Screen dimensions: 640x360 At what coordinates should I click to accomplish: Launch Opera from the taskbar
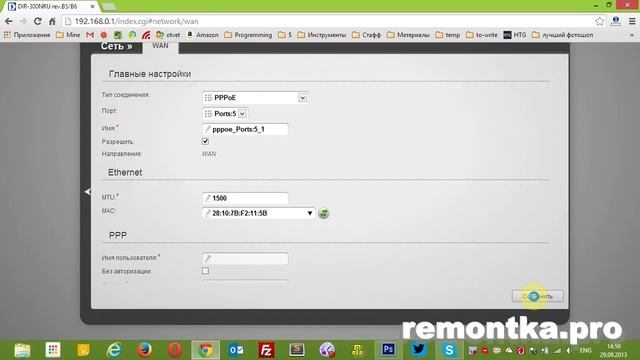(x=175, y=350)
